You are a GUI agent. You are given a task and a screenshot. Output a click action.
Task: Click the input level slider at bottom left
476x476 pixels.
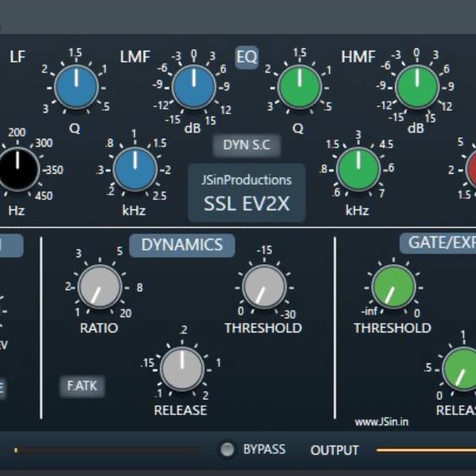(x=106, y=450)
